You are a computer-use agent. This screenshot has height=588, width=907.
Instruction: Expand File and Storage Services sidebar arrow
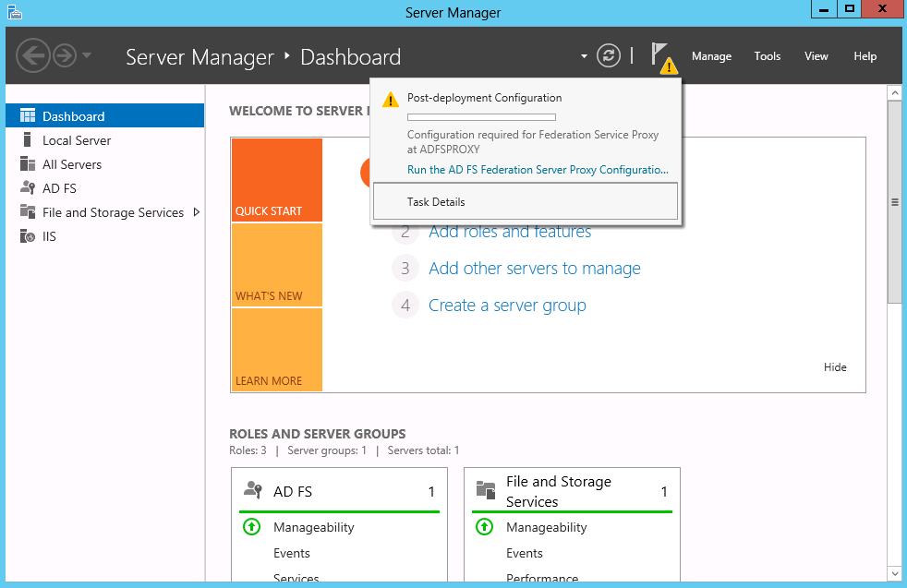point(197,212)
